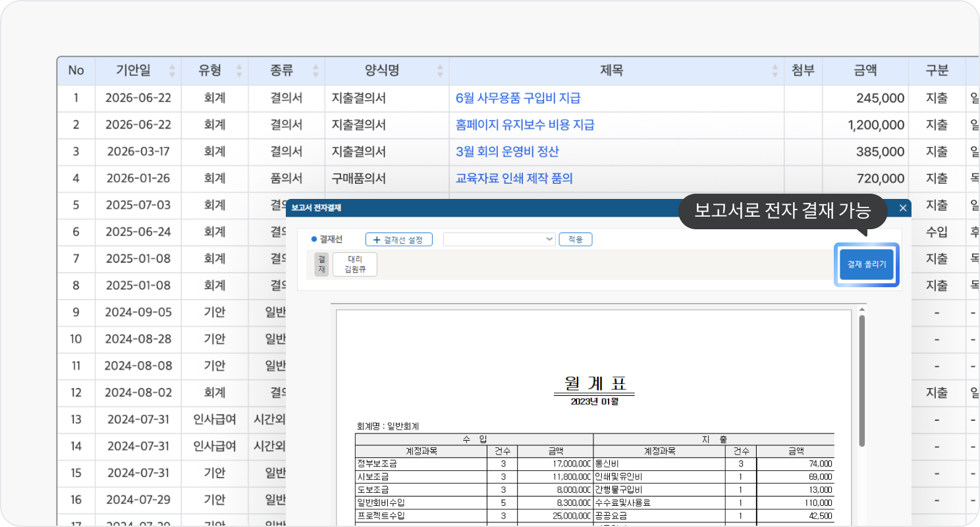This screenshot has width=980, height=527.
Task: Click 정부보조금 row in the report
Action: point(474,463)
